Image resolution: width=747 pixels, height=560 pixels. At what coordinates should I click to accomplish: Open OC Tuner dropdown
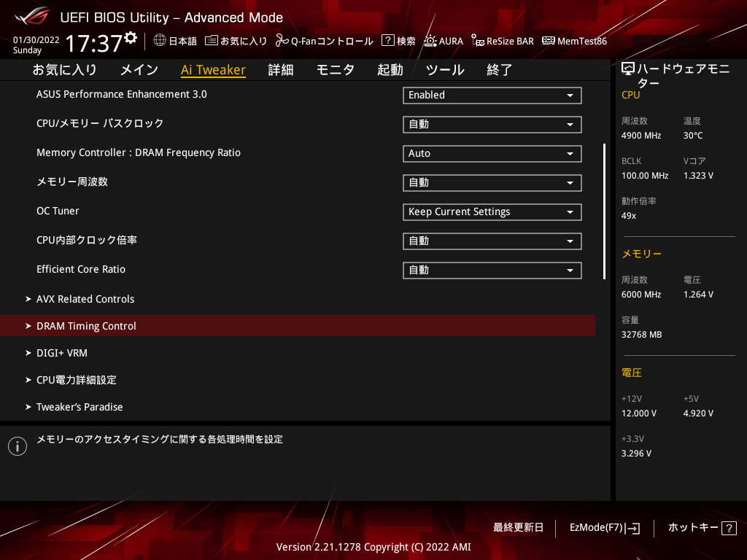click(492, 212)
